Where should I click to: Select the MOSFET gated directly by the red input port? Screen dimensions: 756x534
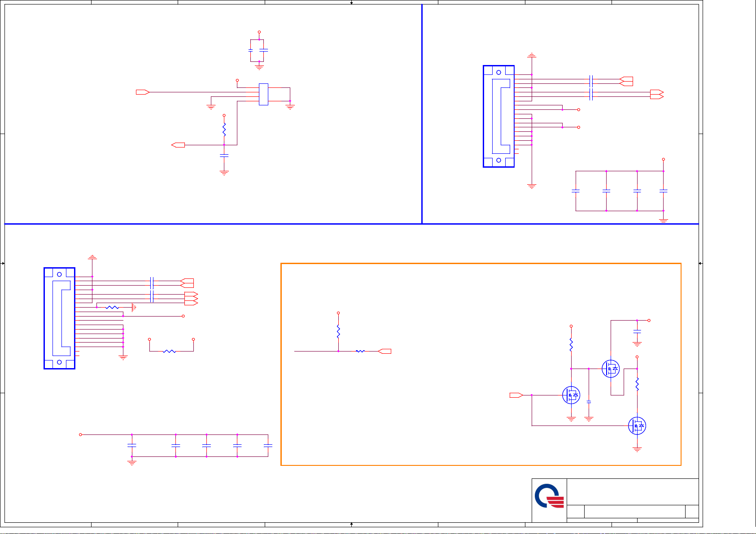[571, 395]
